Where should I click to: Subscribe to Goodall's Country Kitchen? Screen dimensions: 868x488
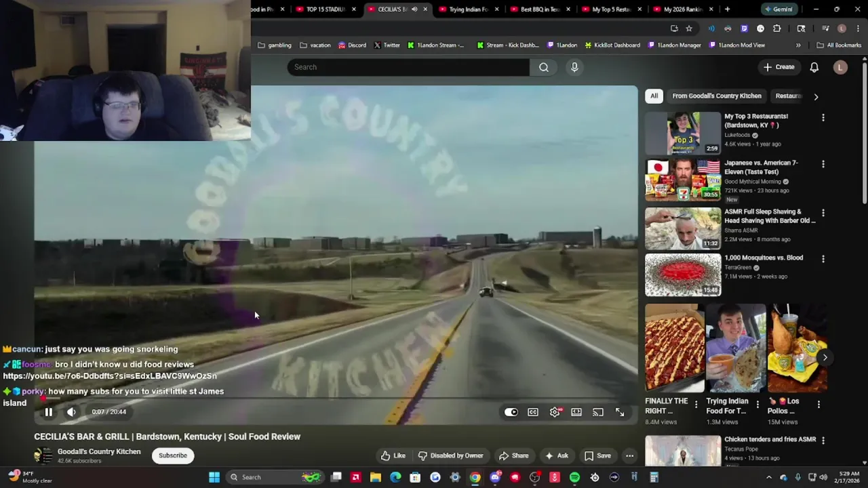pyautogui.click(x=173, y=455)
